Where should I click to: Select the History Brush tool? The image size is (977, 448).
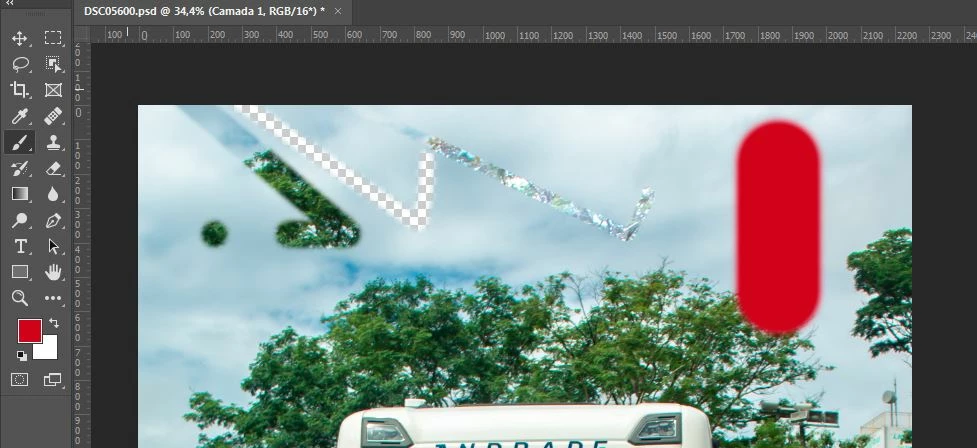point(19,168)
